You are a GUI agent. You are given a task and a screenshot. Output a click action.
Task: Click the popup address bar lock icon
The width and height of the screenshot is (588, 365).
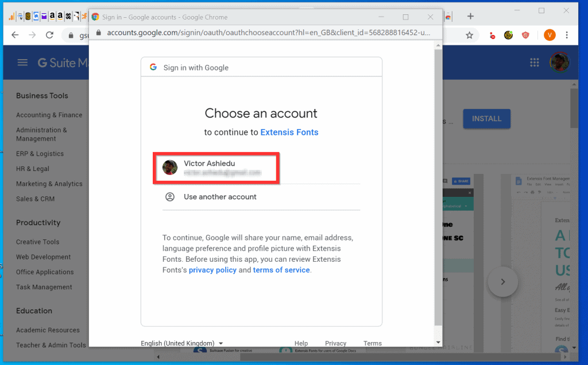pos(99,33)
